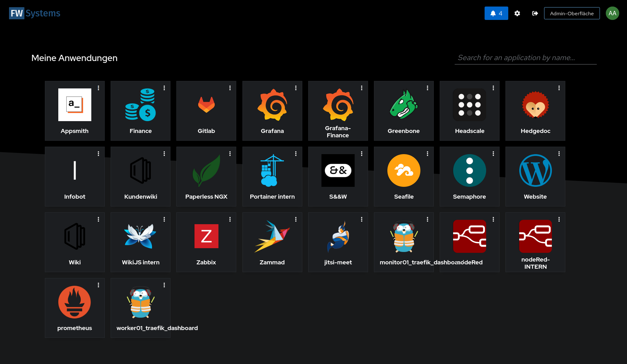Open the Hedgedoc hedgehog icon
Image resolution: width=627 pixels, height=364 pixels.
tap(535, 105)
